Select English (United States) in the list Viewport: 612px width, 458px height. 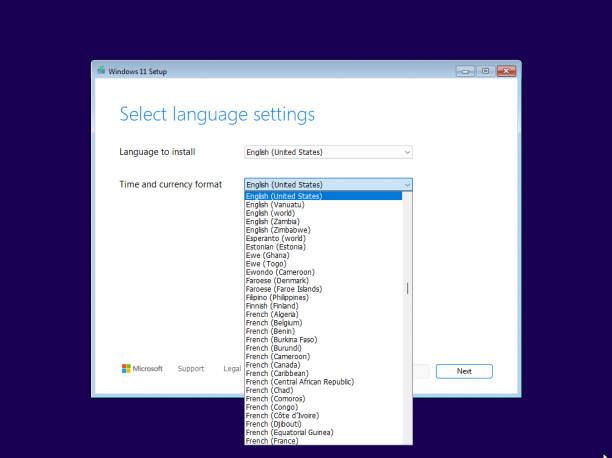coord(323,196)
